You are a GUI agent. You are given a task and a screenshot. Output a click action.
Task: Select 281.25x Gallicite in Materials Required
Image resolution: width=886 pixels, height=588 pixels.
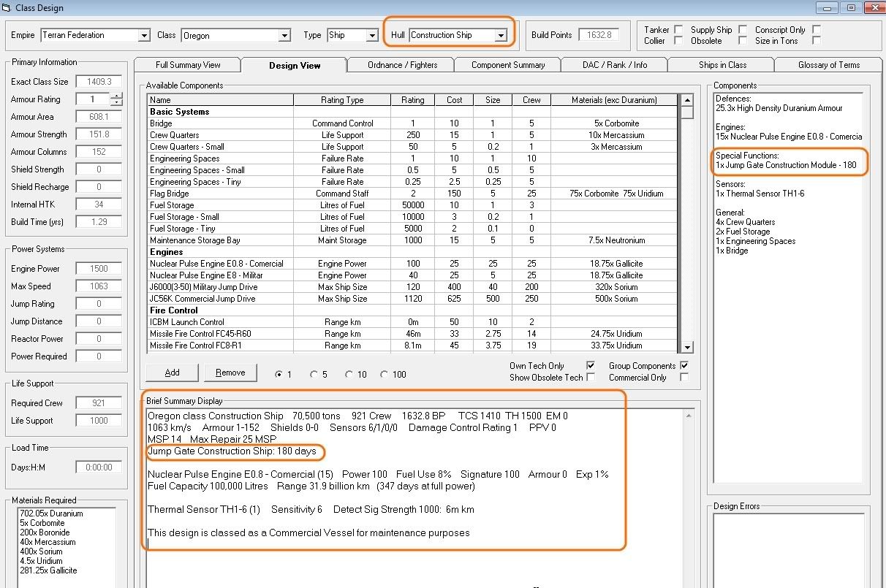pyautogui.click(x=48, y=570)
